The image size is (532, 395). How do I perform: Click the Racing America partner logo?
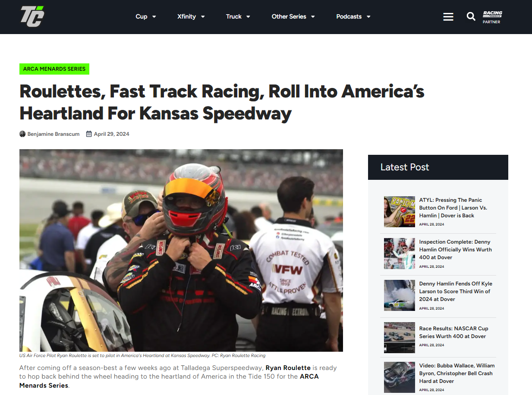point(492,17)
